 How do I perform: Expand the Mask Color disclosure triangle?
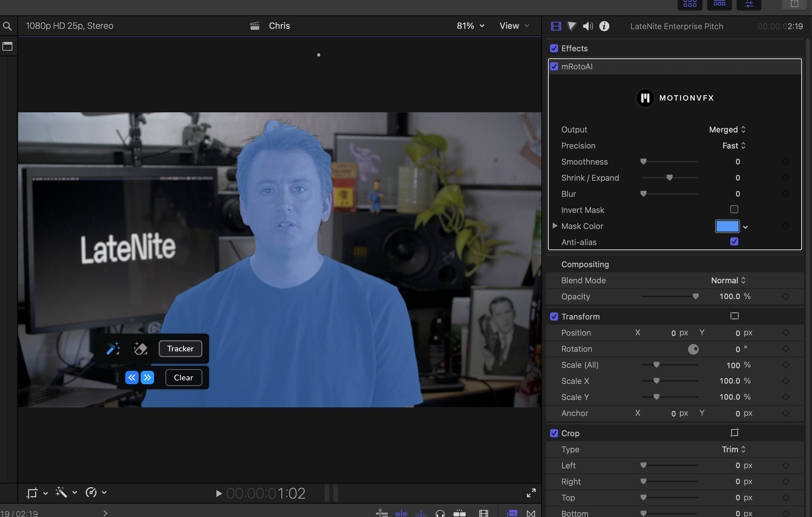(x=555, y=226)
